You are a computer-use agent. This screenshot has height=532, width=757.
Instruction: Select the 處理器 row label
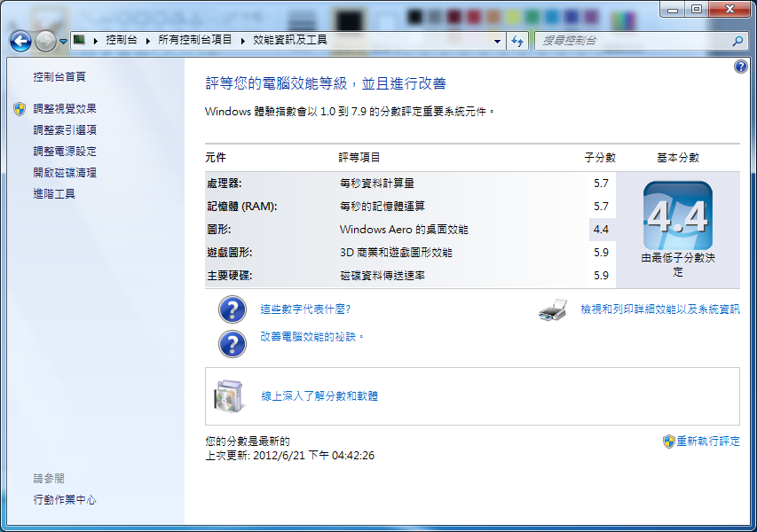tap(224, 184)
